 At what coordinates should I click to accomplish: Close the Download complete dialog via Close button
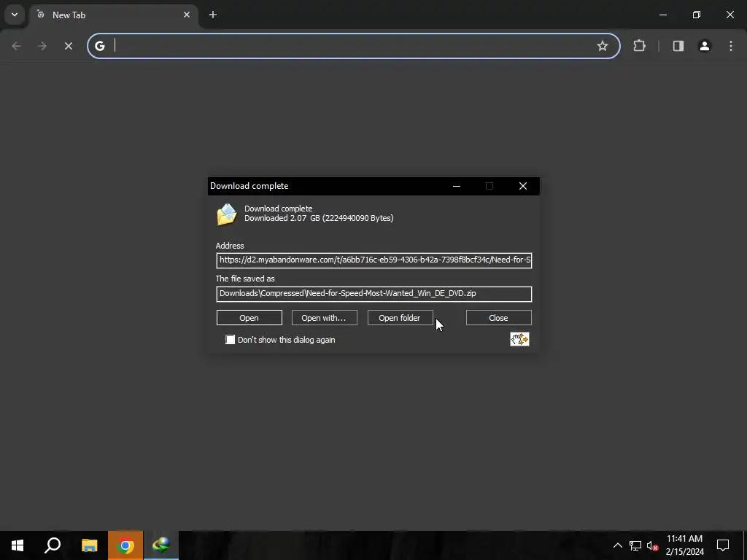pos(498,318)
